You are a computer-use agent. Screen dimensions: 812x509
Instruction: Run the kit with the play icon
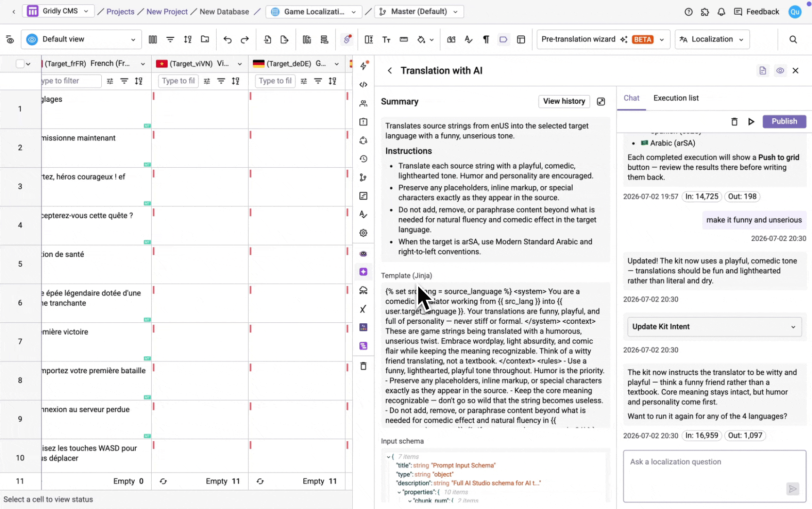pyautogui.click(x=751, y=122)
